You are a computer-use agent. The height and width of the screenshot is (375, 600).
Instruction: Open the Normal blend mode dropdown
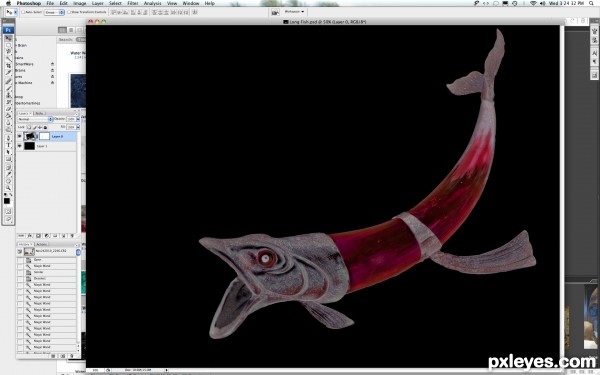35,119
